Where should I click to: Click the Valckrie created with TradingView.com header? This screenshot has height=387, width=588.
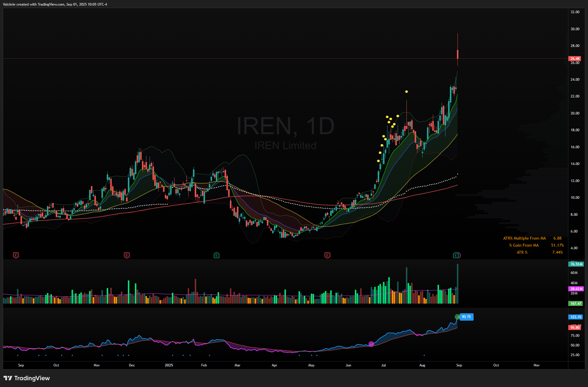tap(55, 4)
